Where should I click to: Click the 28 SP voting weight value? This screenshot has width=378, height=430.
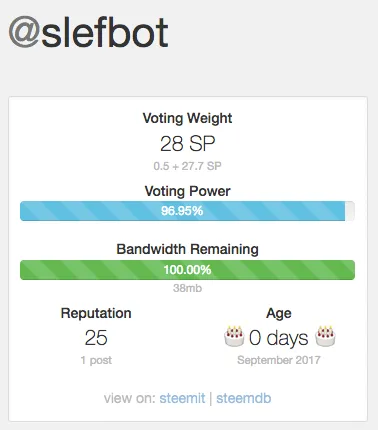[x=188, y=144]
